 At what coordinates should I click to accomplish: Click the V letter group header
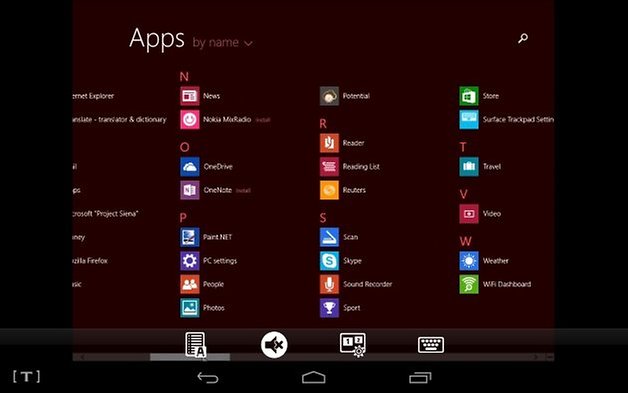pos(463,194)
